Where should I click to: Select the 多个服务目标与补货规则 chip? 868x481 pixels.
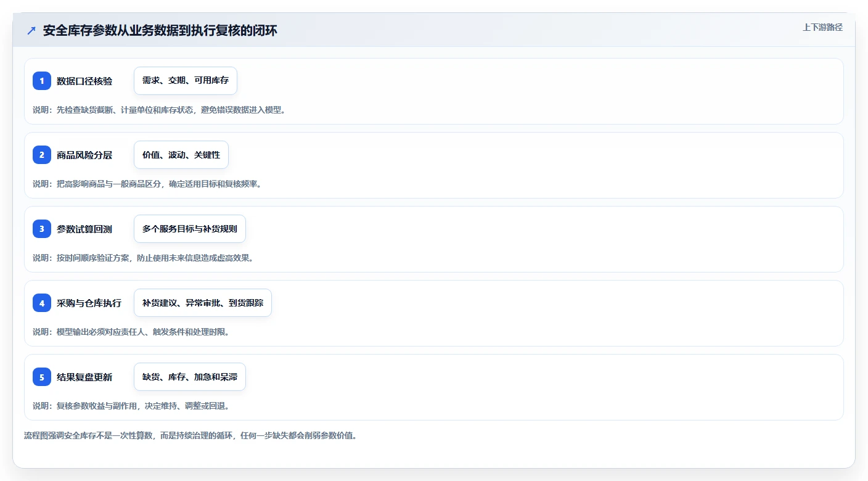[190, 229]
